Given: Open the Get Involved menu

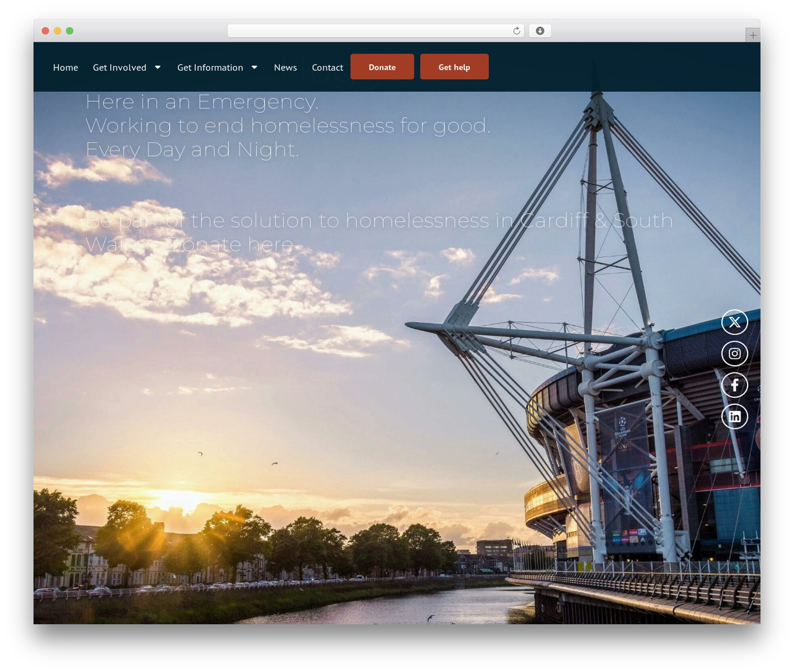Looking at the screenshot, I should [120, 68].
